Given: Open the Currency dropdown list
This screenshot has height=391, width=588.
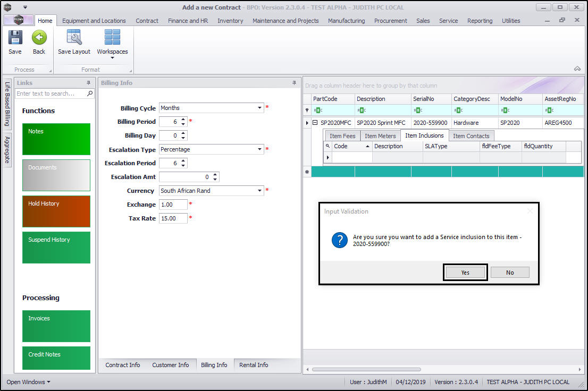Looking at the screenshot, I should 260,191.
